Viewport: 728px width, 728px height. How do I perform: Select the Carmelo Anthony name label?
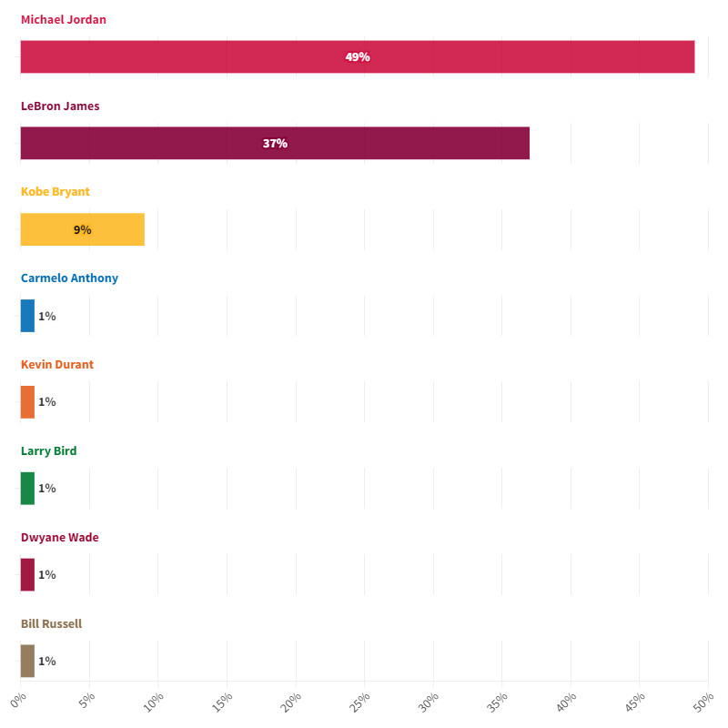(x=69, y=278)
